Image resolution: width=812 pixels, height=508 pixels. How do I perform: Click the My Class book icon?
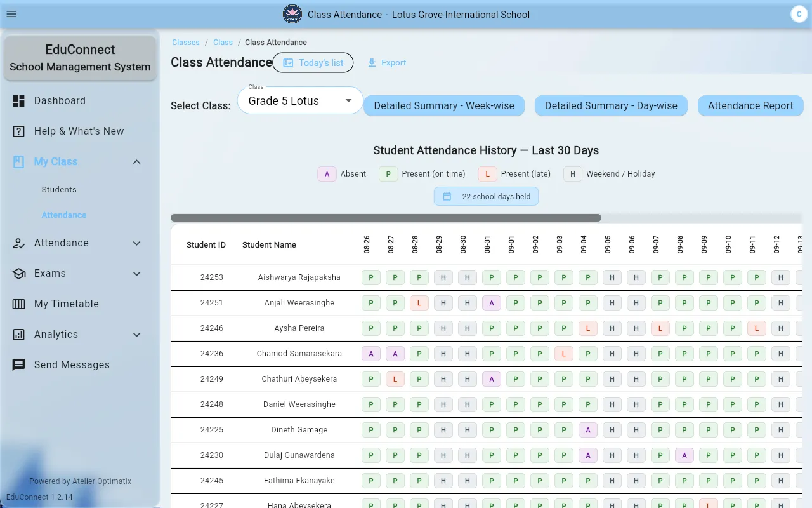[19, 161]
